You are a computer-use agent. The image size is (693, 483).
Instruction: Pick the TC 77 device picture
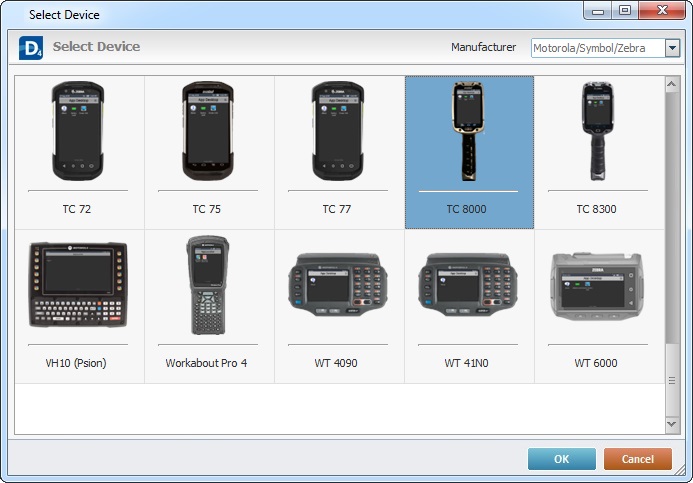[336, 131]
